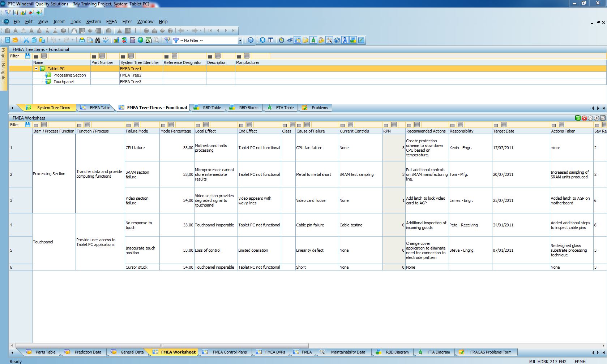This screenshot has width=607, height=364.
Task: Click the blue question mark help icon
Action: pos(251,40)
